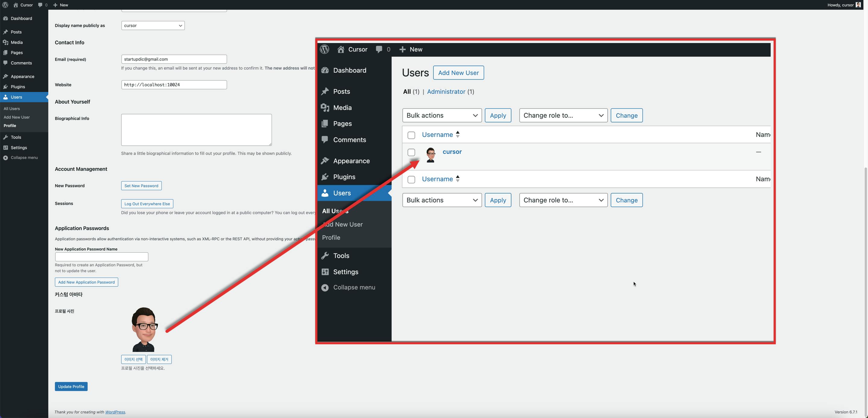Open the Display name publicly as dropdown
The height and width of the screenshot is (418, 868).
coord(153,26)
